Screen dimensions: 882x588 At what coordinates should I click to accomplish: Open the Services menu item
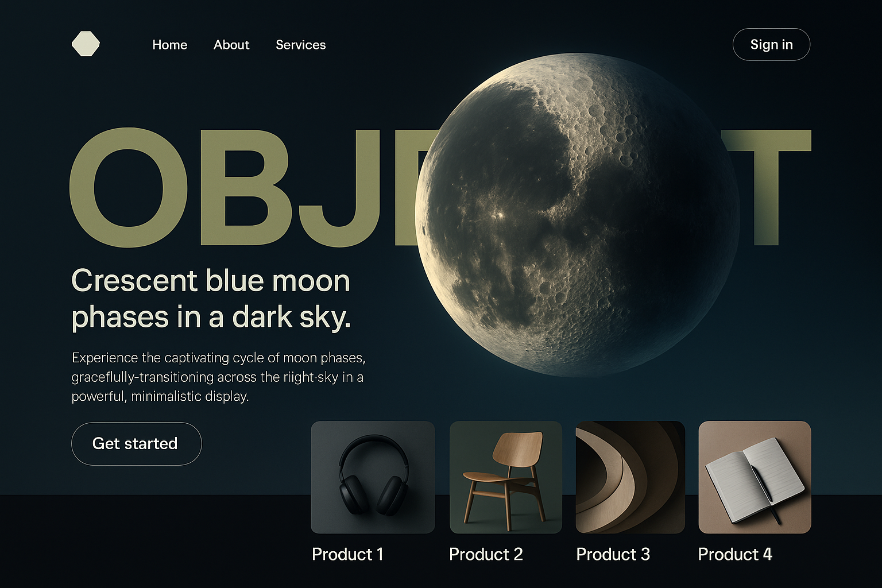pyautogui.click(x=301, y=45)
